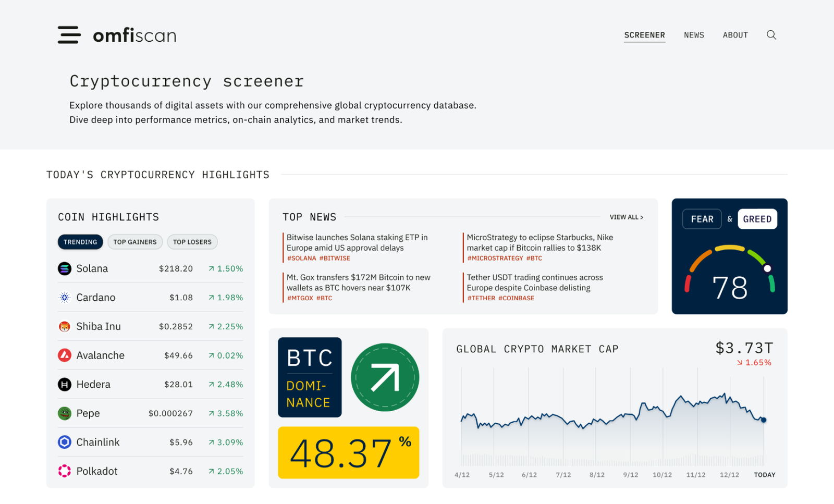The height and width of the screenshot is (504, 834).
Task: Click the Global Crypto Market Cap heading
Action: coord(537,349)
